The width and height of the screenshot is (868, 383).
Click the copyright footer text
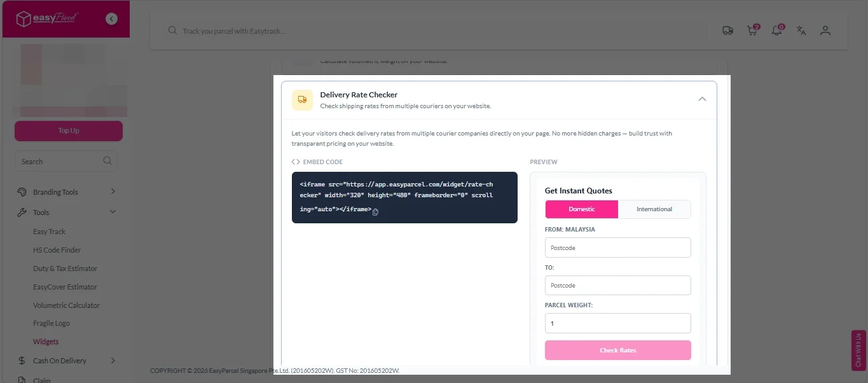tap(275, 370)
